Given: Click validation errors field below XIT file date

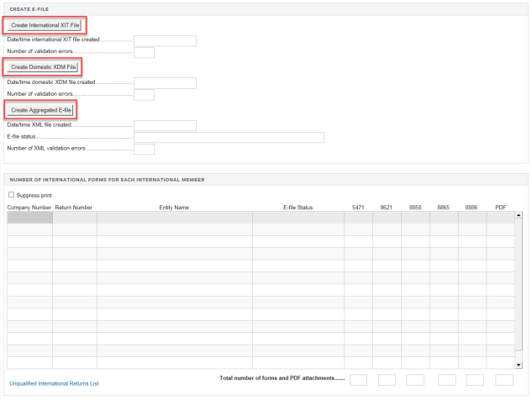Looking at the screenshot, I should click(144, 52).
